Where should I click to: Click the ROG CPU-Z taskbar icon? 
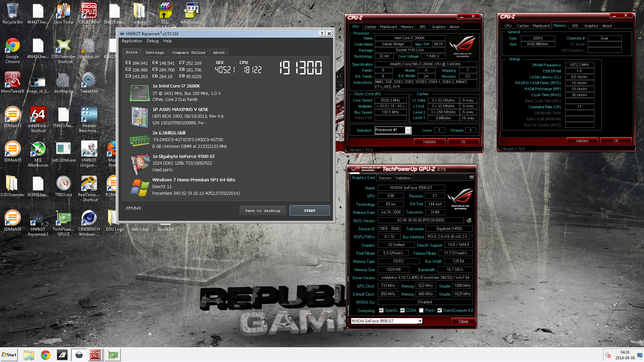(x=95, y=355)
